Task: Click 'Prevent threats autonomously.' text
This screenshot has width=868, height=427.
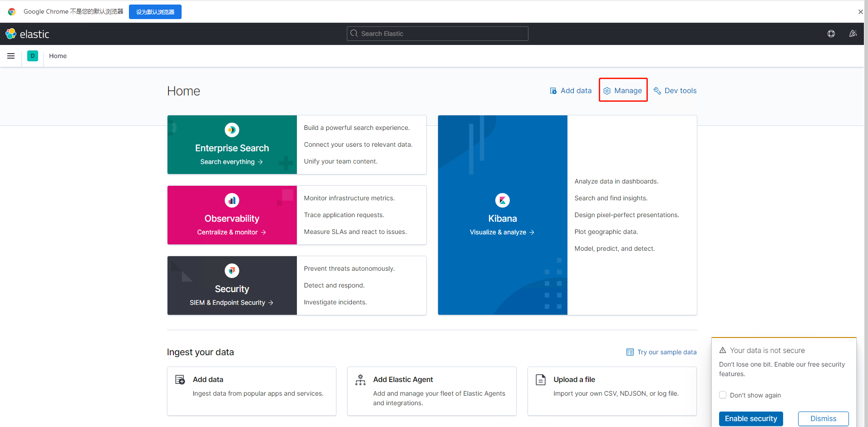Action: pos(350,269)
